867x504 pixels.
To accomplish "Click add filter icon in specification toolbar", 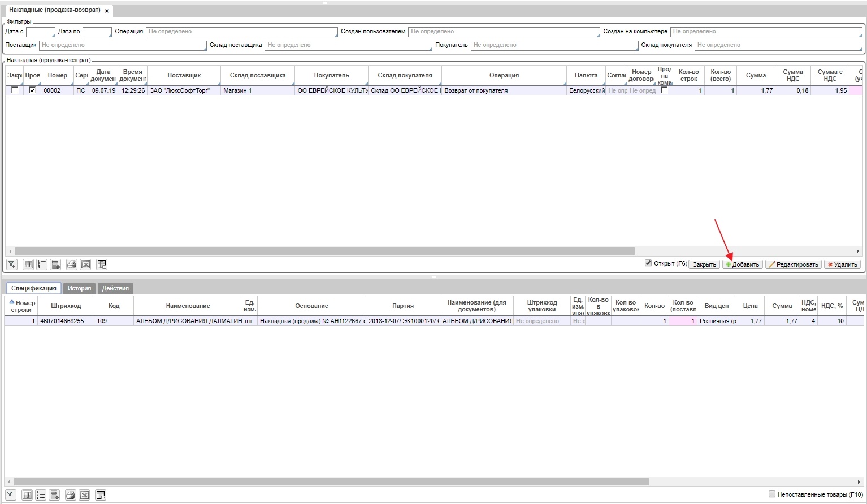I will pyautogui.click(x=10, y=495).
